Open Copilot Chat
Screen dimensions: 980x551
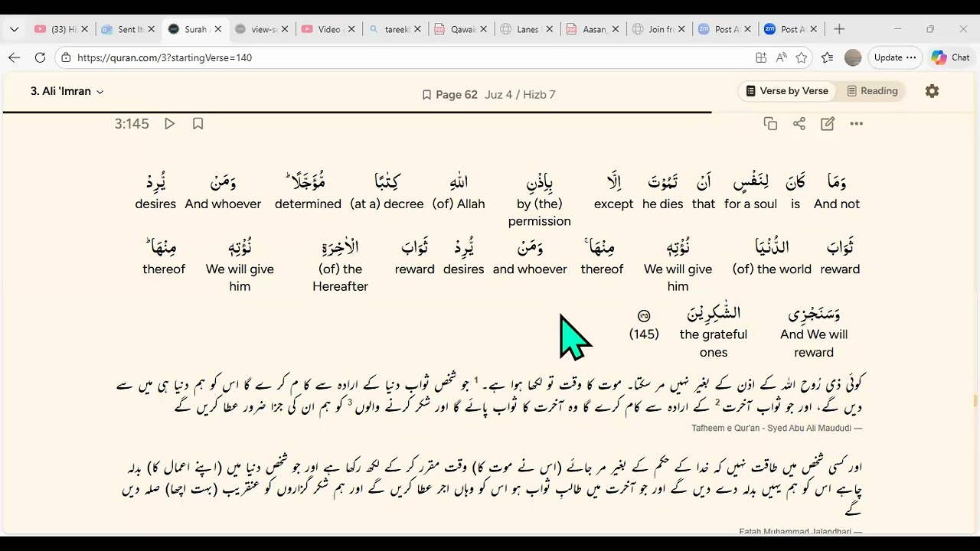[x=950, y=57]
